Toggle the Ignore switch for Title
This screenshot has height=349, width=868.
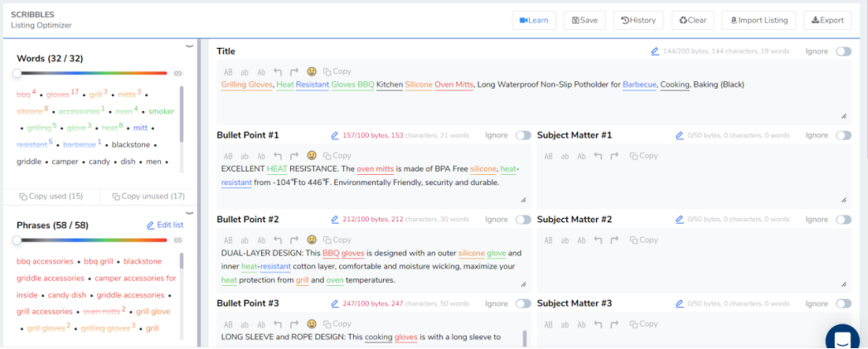[x=843, y=51]
